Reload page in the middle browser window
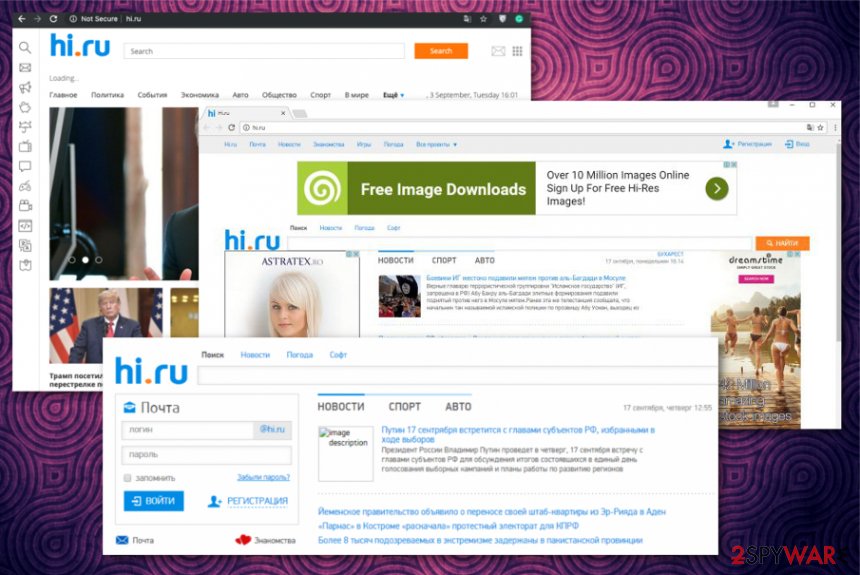Viewport: 860px width, 575px height. point(231,127)
